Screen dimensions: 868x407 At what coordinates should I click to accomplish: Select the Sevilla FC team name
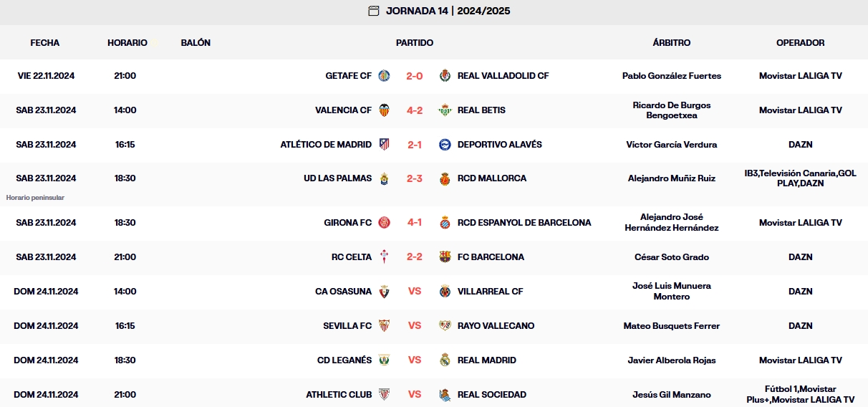tap(347, 326)
